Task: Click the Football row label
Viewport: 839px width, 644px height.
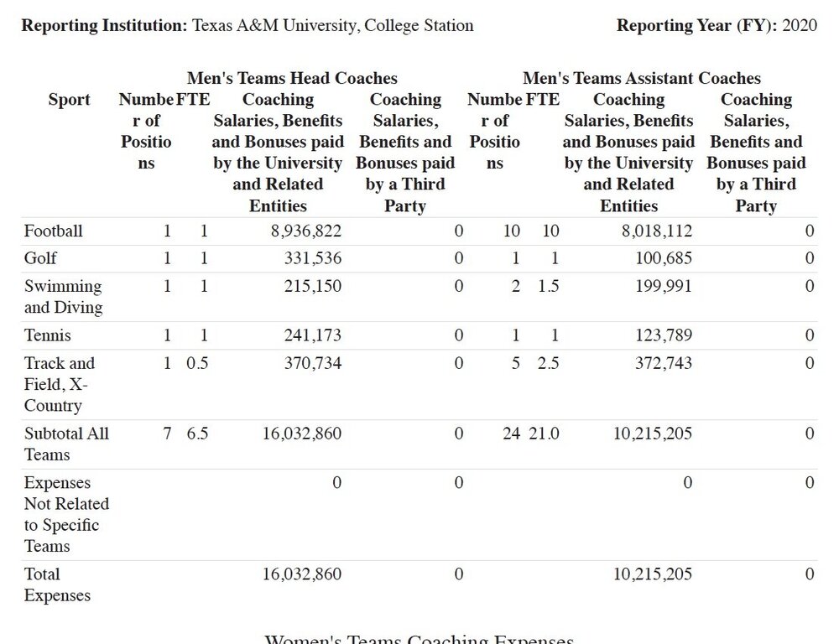Action: click(x=54, y=231)
